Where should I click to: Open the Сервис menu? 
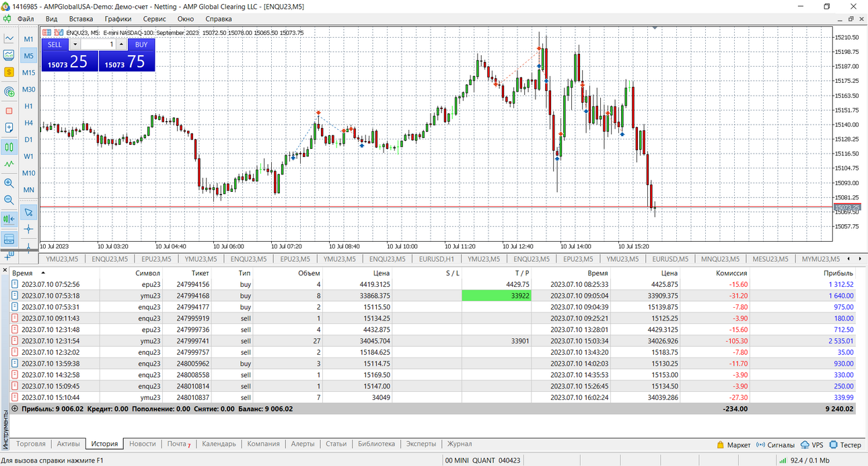pyautogui.click(x=155, y=19)
